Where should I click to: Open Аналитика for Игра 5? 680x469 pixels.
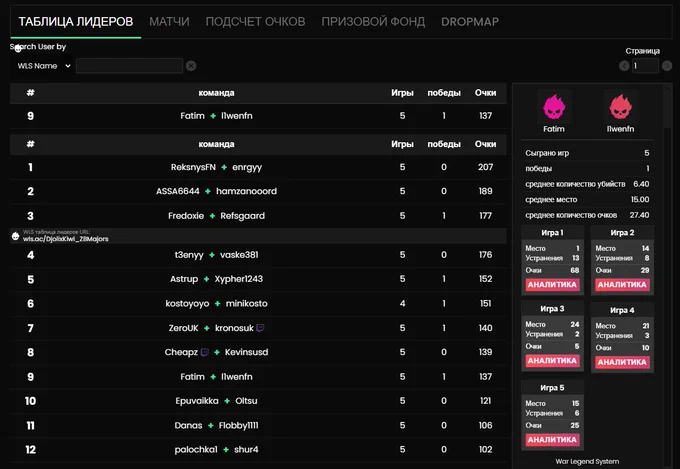click(552, 439)
